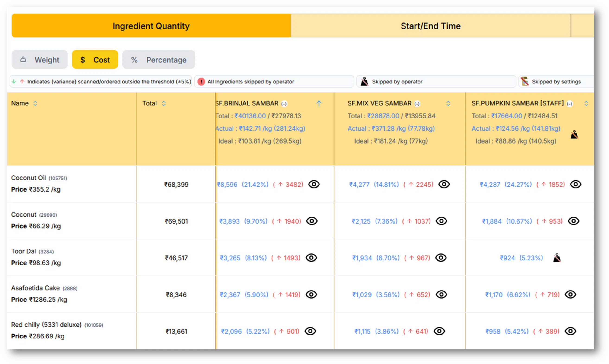Click eye icon for Coconut in Mix Veg Sambar
The width and height of the screenshot is (609, 364).
pos(441,221)
